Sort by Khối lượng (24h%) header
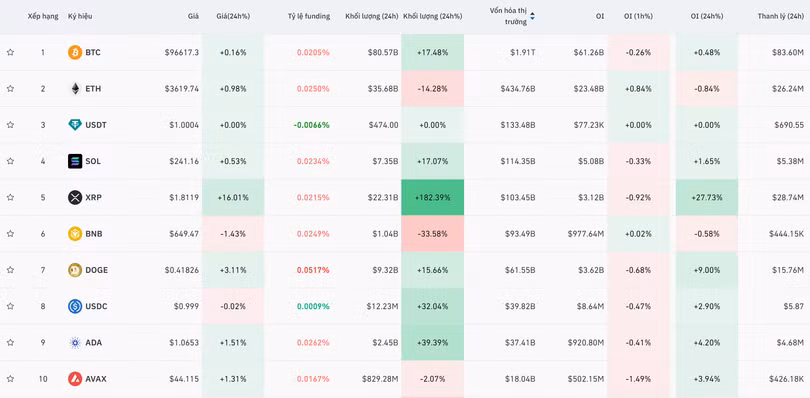The image size is (810, 398). 432,16
